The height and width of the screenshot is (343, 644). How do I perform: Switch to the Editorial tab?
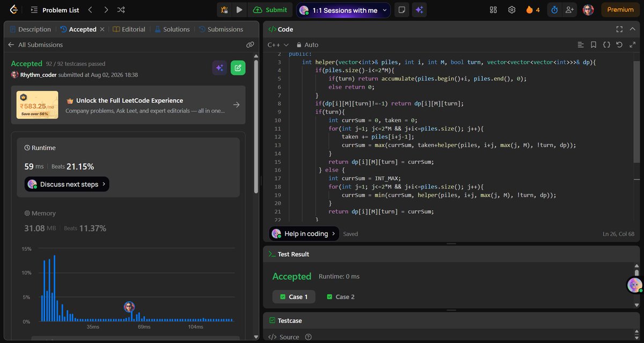pyautogui.click(x=129, y=29)
